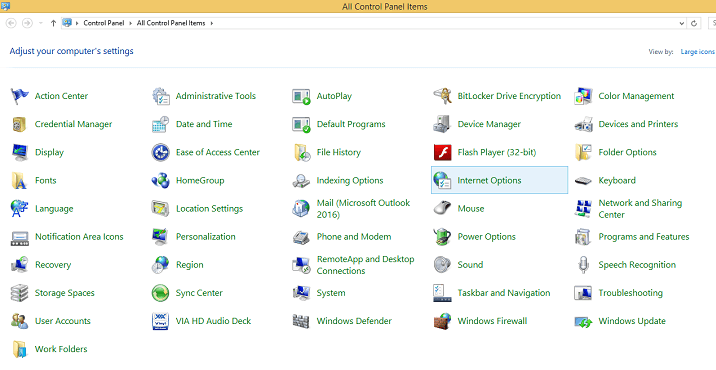Open Folder Options icon

tap(583, 153)
